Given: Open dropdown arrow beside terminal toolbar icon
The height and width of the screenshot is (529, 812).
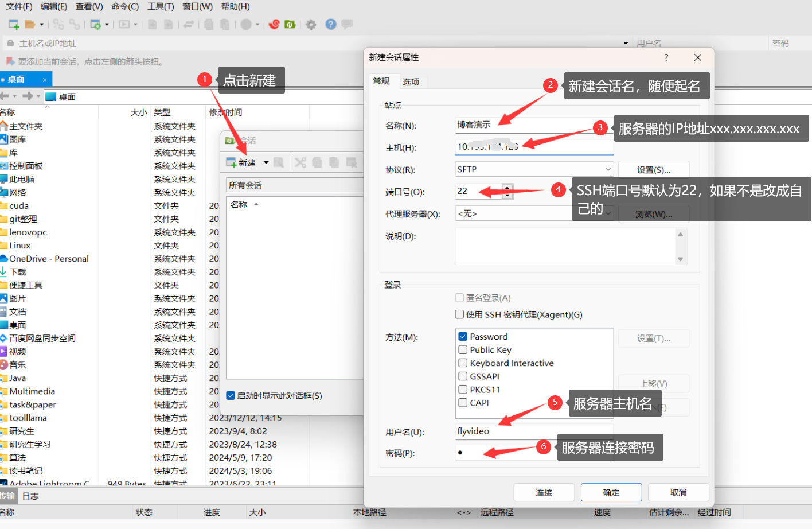Looking at the screenshot, I should 135,24.
